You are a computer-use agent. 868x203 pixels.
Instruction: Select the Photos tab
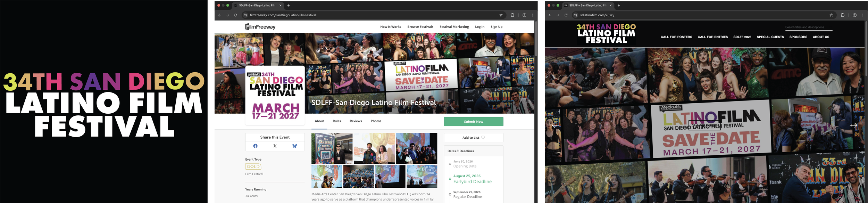pyautogui.click(x=376, y=121)
